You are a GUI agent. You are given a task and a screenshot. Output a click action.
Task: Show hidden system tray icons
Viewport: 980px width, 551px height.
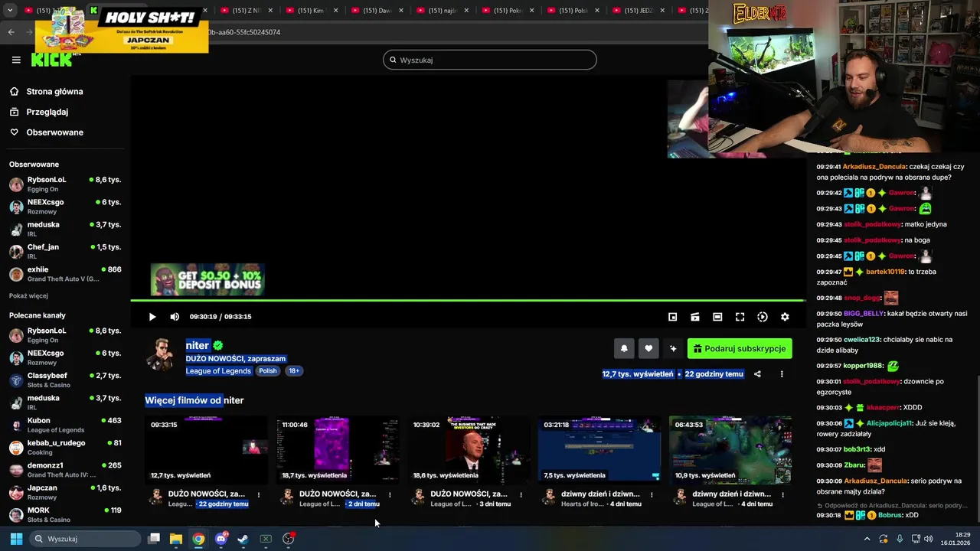point(867,539)
